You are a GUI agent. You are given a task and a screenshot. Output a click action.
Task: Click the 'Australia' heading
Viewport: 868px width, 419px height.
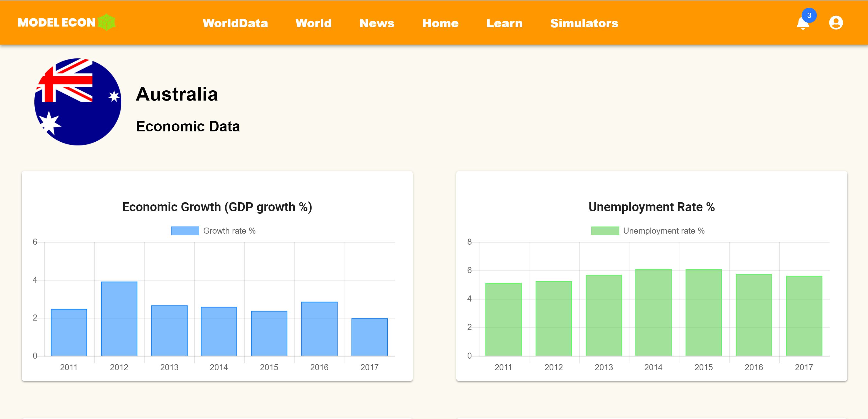pyautogui.click(x=177, y=94)
